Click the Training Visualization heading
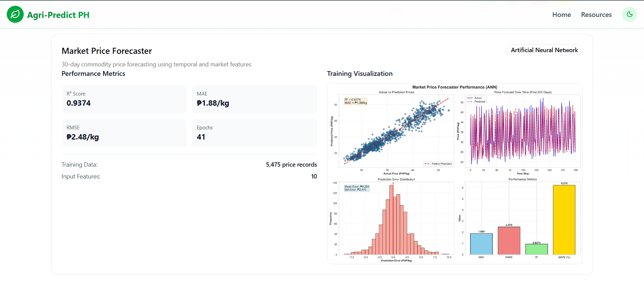The width and height of the screenshot is (644, 295). [x=360, y=74]
